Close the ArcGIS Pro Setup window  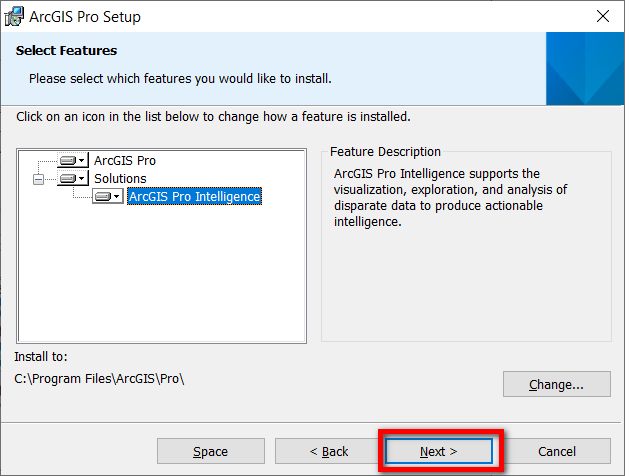coord(603,16)
